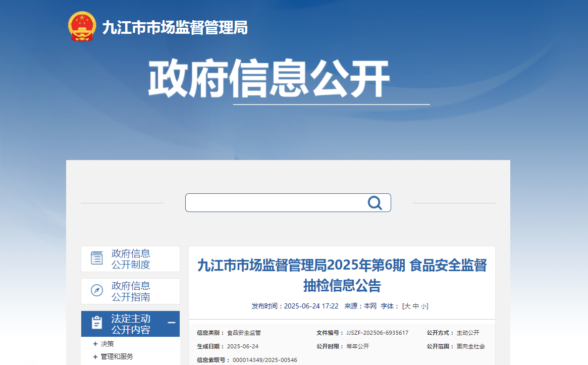The height and width of the screenshot is (365, 588).
Task: Click the national emblem logo
Action: click(82, 26)
